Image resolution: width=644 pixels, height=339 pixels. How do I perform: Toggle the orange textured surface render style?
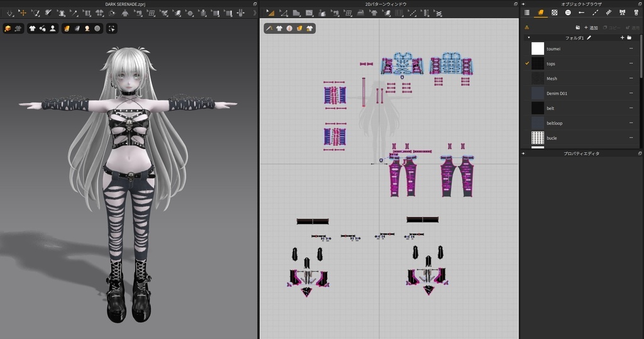pyautogui.click(x=67, y=28)
